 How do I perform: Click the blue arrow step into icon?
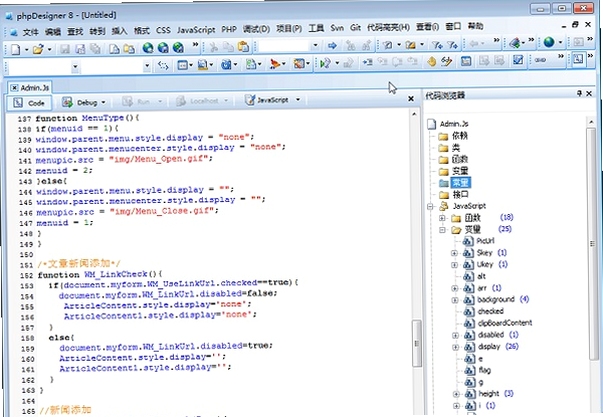367,62
